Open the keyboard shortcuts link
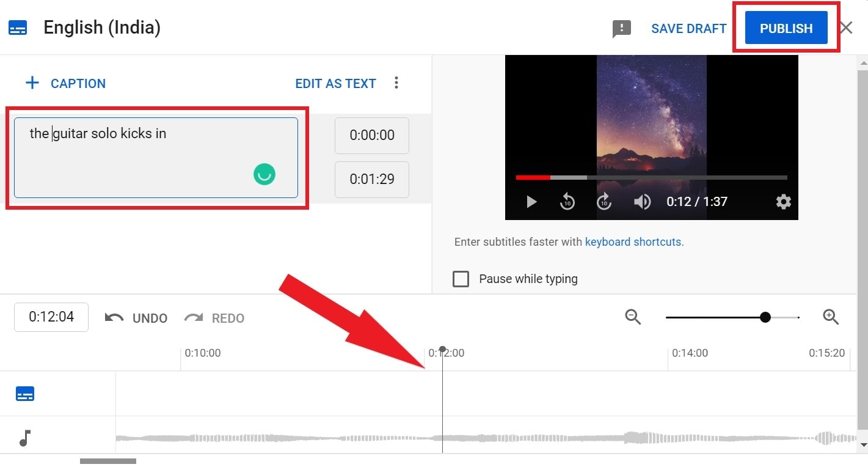This screenshot has height=467, width=868. pos(633,242)
